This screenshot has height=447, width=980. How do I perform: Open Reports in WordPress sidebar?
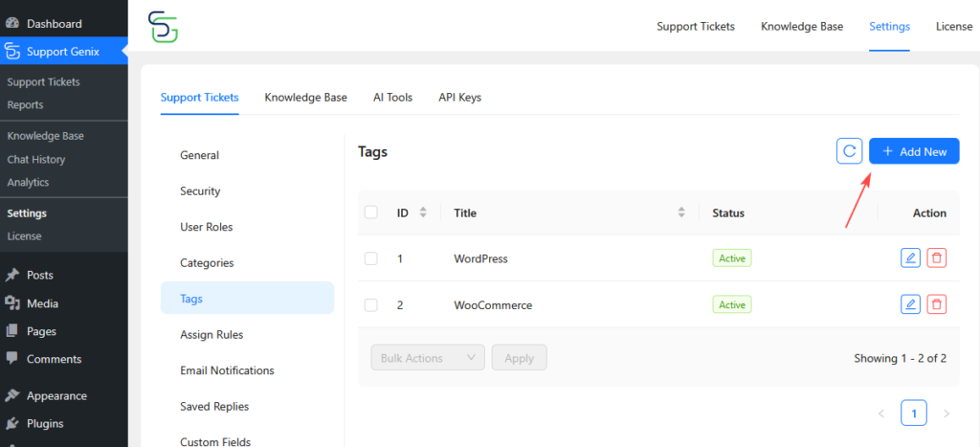(x=26, y=105)
